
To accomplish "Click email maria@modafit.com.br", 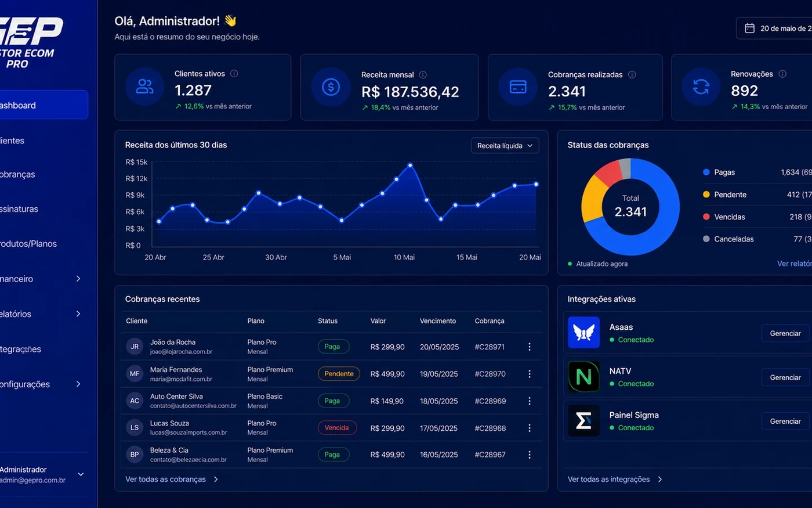I will [x=181, y=379].
